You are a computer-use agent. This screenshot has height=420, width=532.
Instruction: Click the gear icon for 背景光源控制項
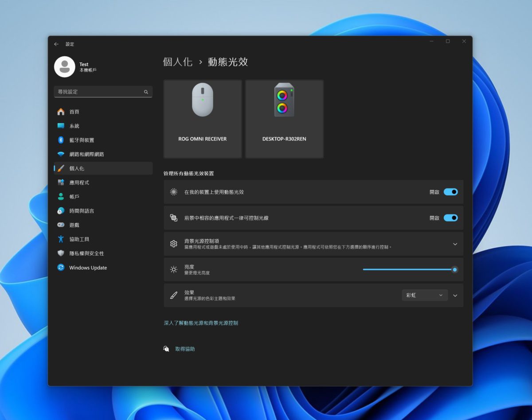[x=173, y=244]
